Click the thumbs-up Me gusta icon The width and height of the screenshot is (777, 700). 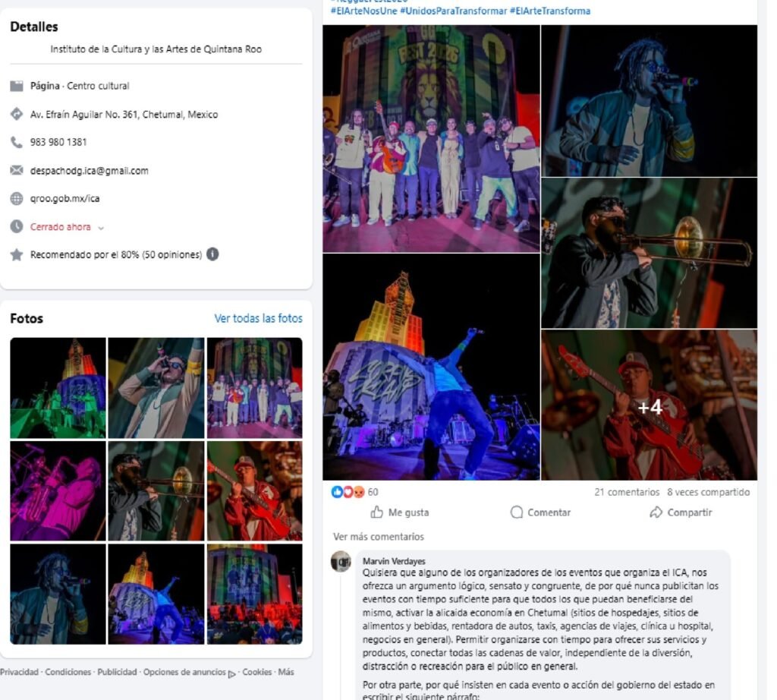376,512
